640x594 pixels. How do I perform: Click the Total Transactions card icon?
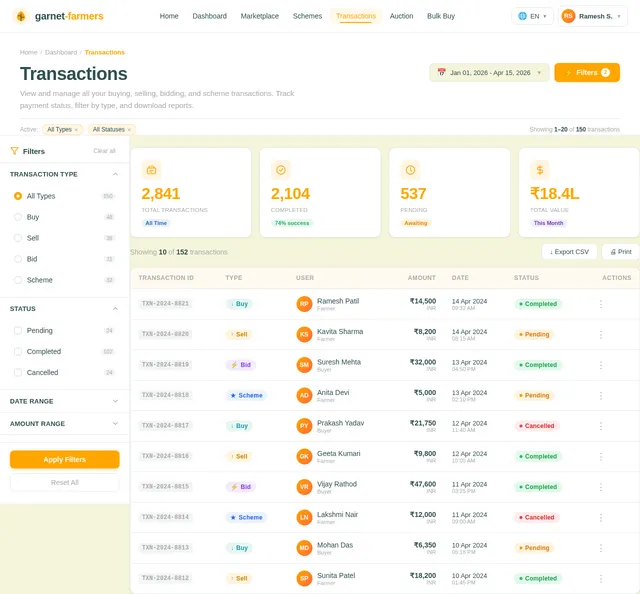click(151, 170)
